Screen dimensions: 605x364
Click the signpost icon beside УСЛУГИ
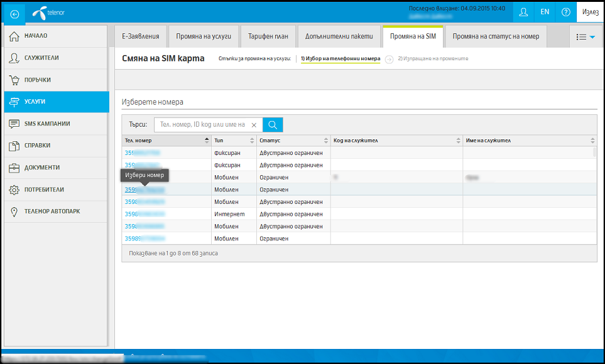[x=14, y=102]
